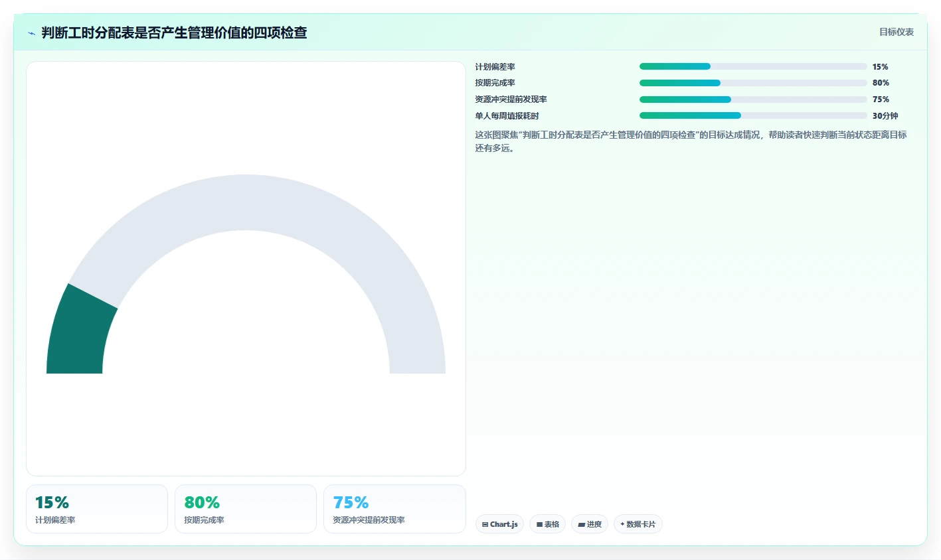Click the Chart.js tag chip
This screenshot has height=560, width=941.
[x=499, y=524]
